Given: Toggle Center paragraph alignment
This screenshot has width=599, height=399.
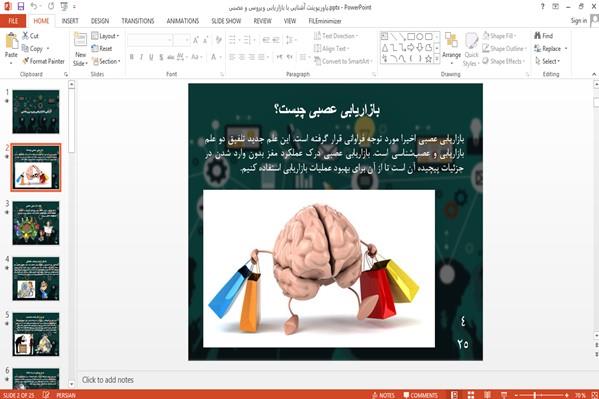Looking at the screenshot, I should 242,57.
